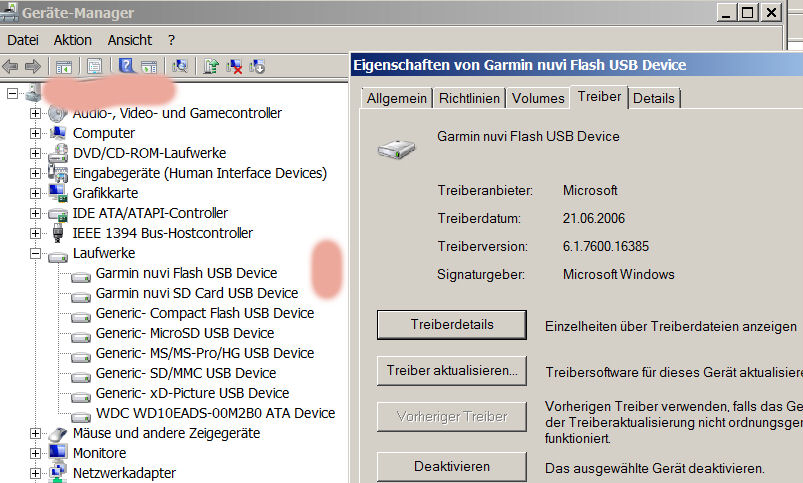Expand IDE ATA/ATAPI-Controller
The width and height of the screenshot is (803, 483).
(x=35, y=213)
